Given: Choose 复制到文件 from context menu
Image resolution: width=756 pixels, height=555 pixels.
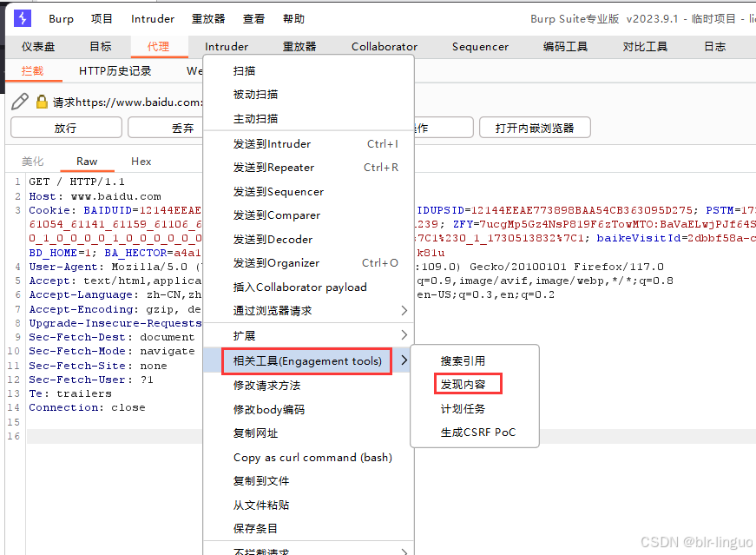Looking at the screenshot, I should click(x=309, y=481).
